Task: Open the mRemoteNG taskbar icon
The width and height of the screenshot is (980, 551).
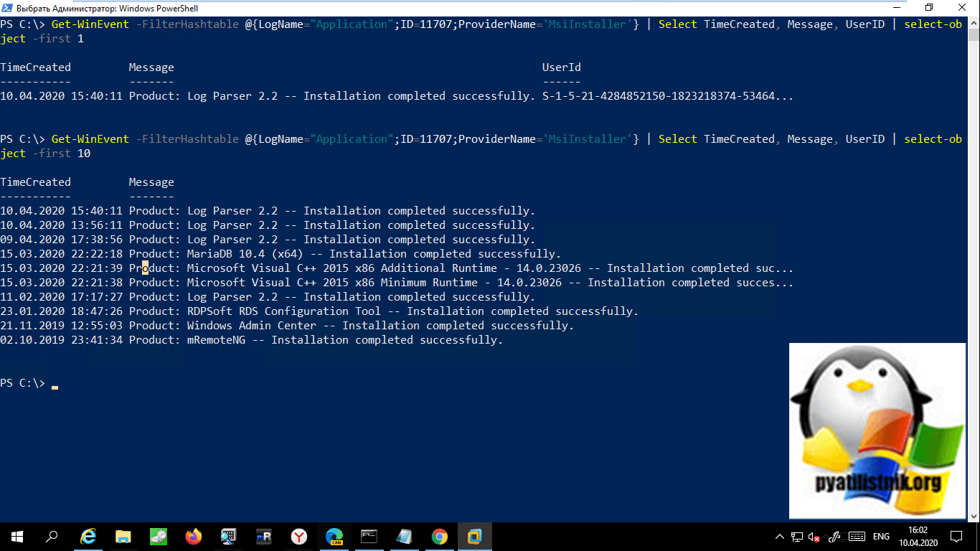Action: [x=264, y=536]
